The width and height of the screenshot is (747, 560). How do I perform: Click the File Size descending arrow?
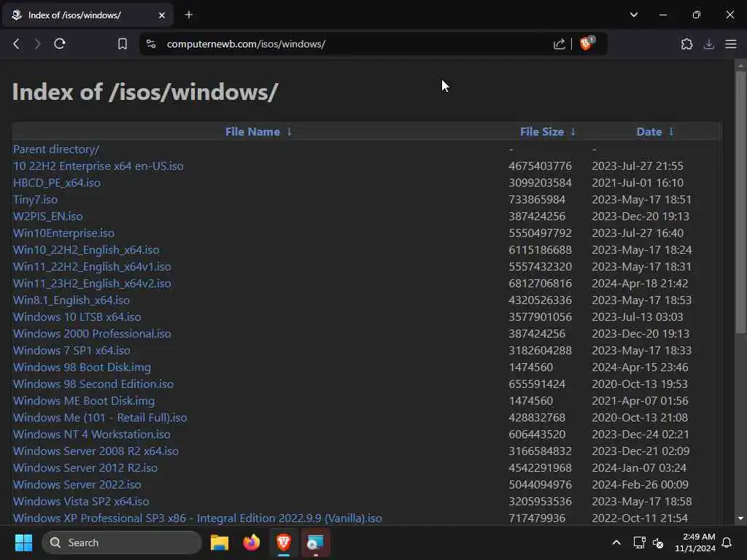pyautogui.click(x=573, y=132)
